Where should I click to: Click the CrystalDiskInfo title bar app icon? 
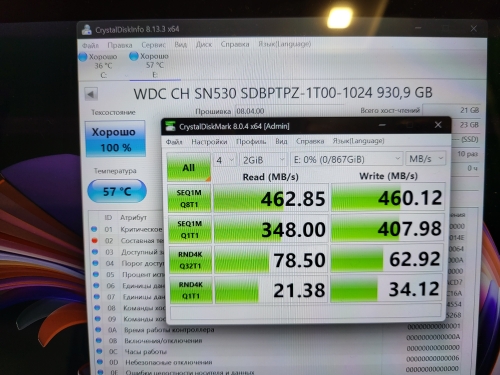tap(87, 30)
